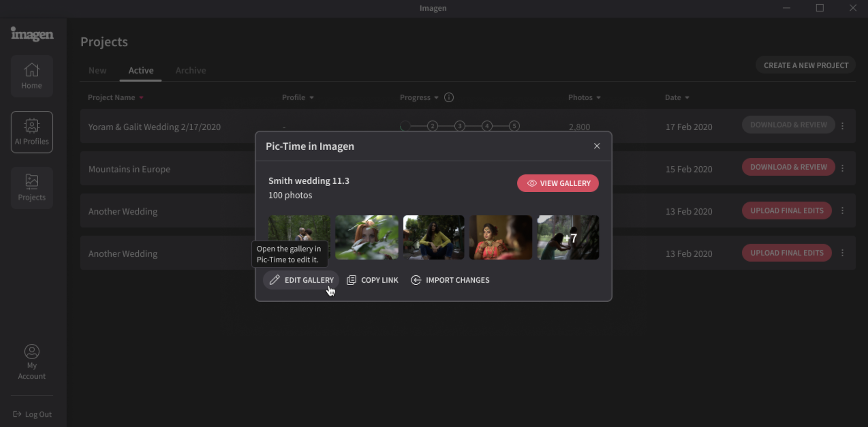868x427 pixels.
Task: Click Log Out in the sidebar
Action: point(33,414)
